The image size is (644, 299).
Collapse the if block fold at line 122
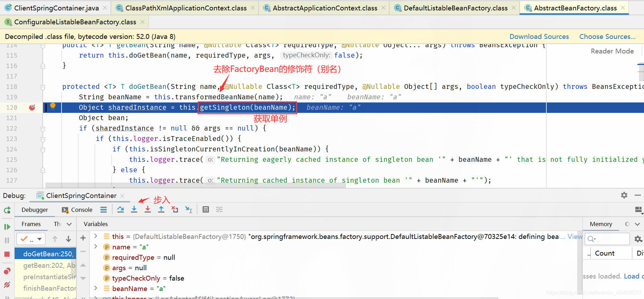(43, 129)
